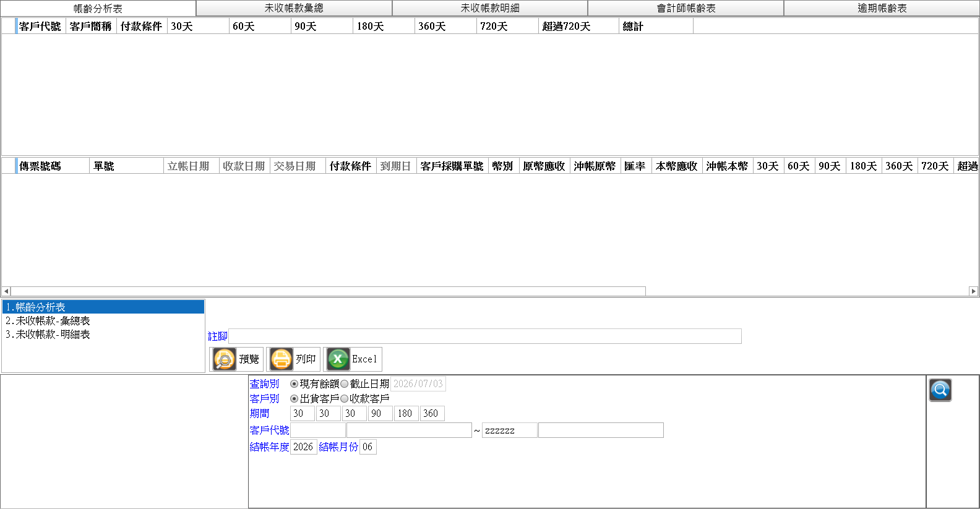Click the 結帳月份 field showing 06

pyautogui.click(x=368, y=447)
